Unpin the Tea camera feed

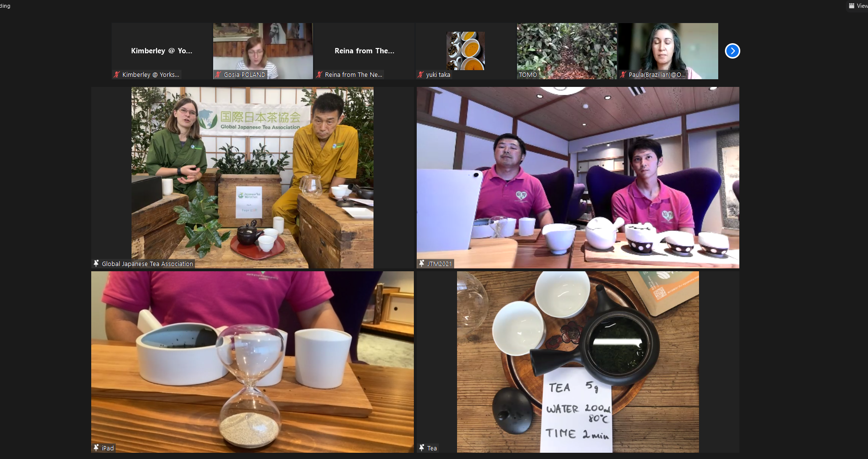(421, 447)
